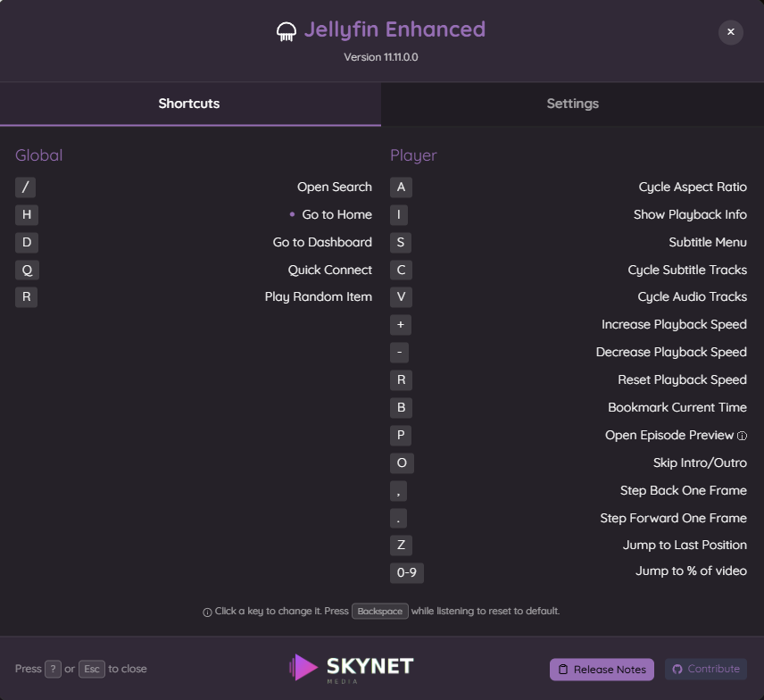
Task: Click the jellyfish logo icon in header
Action: click(286, 31)
